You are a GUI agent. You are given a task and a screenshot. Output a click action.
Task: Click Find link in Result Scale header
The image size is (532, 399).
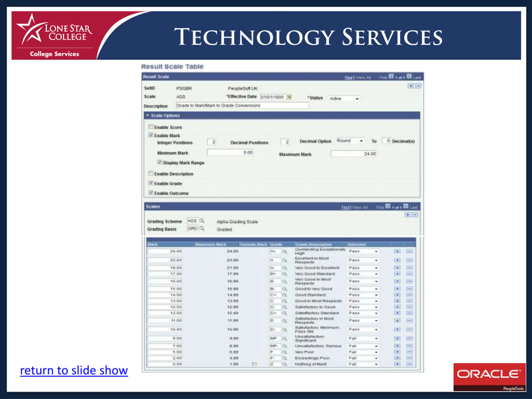pyautogui.click(x=348, y=78)
